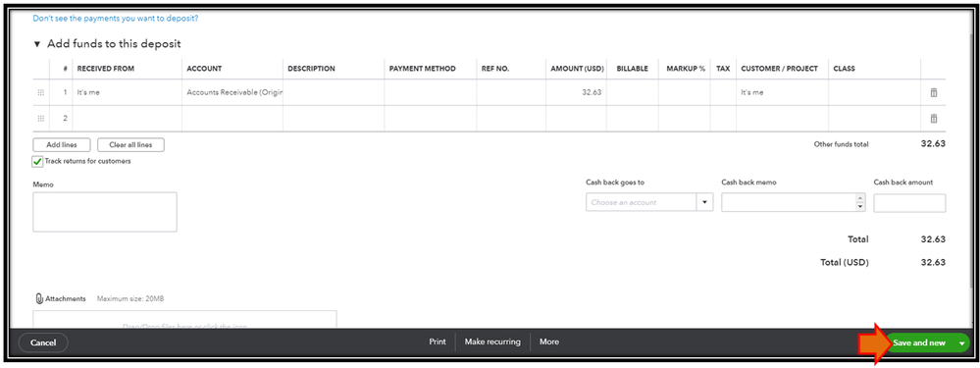Click the Description cell in row 1
This screenshot has width=980, height=368.
[334, 92]
